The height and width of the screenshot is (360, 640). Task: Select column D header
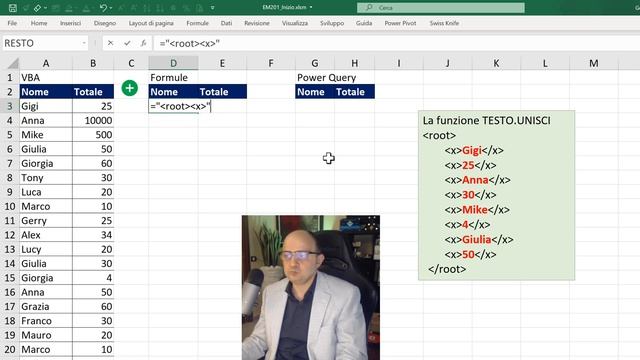click(x=173, y=63)
